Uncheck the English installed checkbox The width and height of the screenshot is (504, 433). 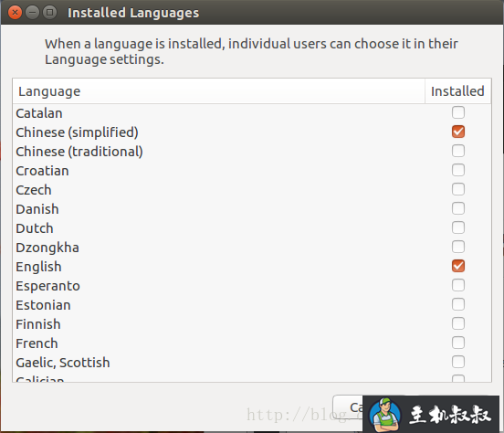[458, 266]
